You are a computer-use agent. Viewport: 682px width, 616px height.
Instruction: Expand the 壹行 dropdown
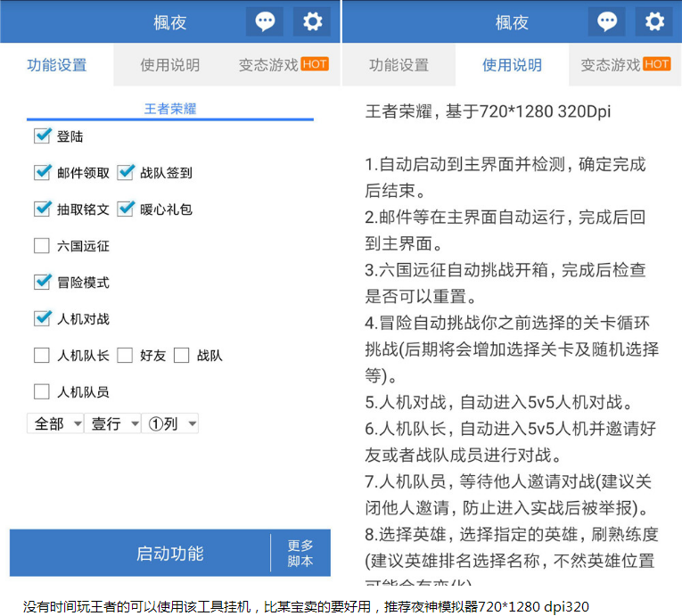pyautogui.click(x=112, y=423)
